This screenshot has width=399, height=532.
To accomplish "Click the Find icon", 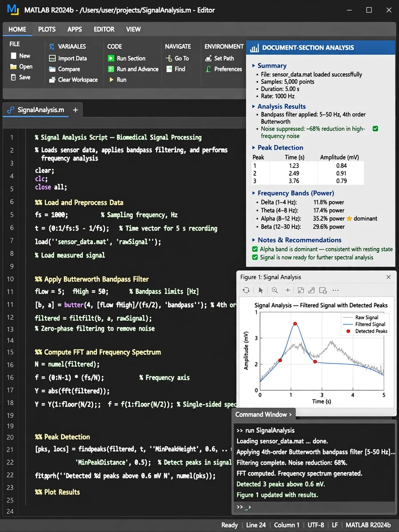I will point(169,69).
